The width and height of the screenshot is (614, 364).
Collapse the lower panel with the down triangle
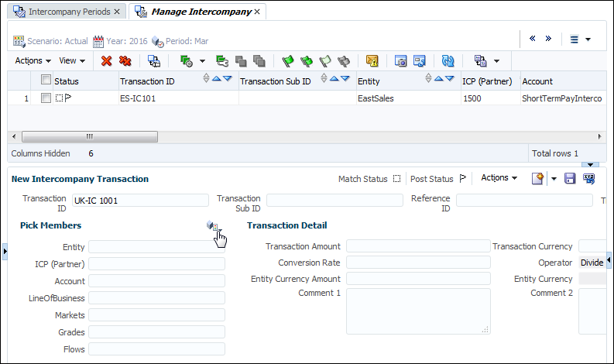[590, 164]
